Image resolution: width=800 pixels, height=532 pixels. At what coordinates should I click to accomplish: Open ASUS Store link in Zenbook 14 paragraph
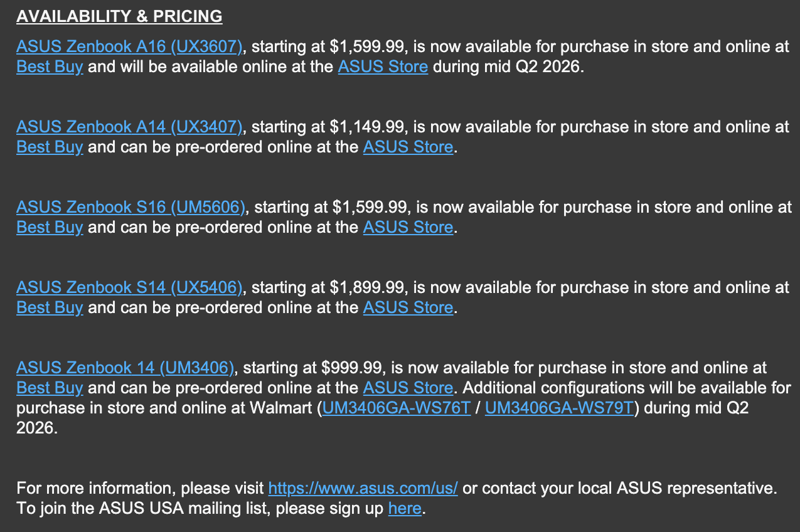point(408,388)
